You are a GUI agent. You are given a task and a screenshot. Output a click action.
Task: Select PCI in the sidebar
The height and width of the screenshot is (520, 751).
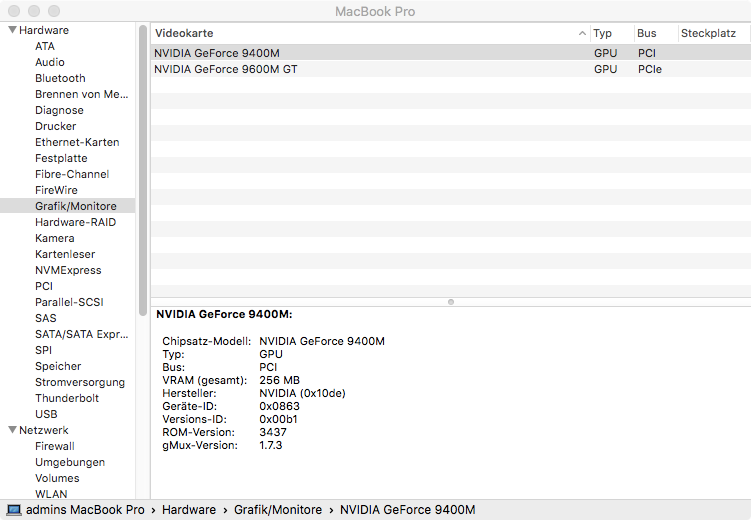(x=44, y=286)
